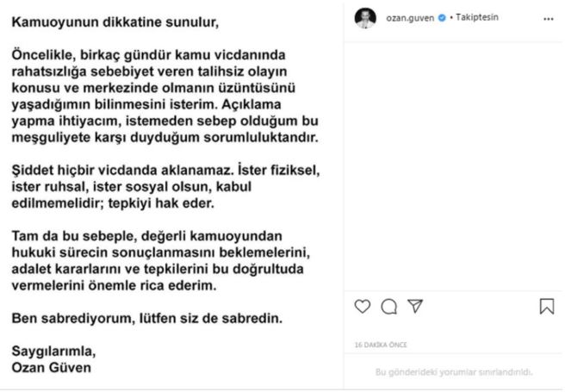Toggle the Takiptesin following button
This screenshot has height=392, width=565.
pos(477,17)
